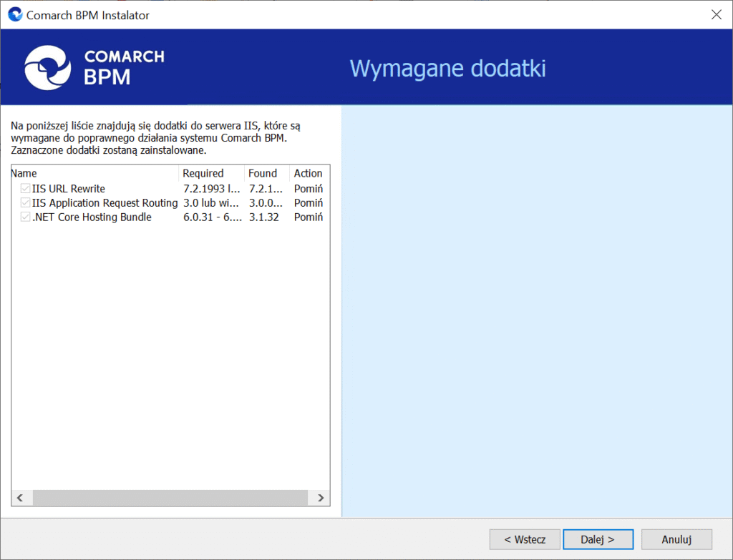Viewport: 733px width, 560px height.
Task: Proceed by clicking the Dalej button
Action: point(598,539)
